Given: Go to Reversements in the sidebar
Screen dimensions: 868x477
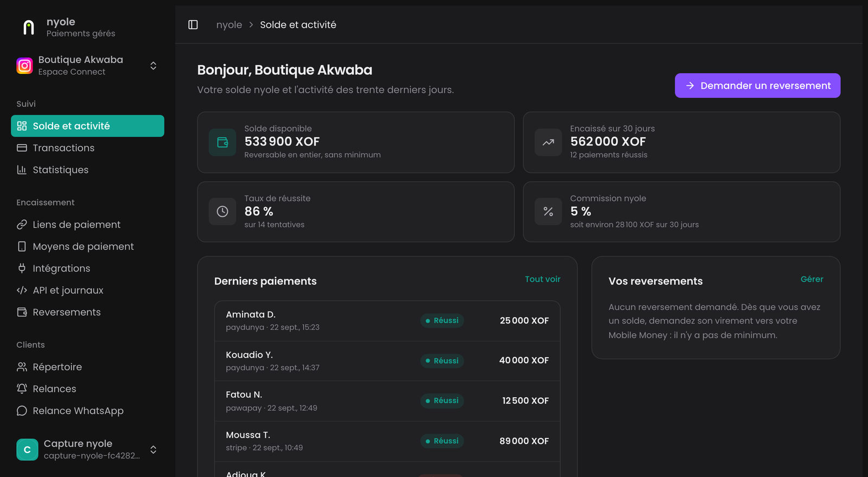Looking at the screenshot, I should coord(87,313).
